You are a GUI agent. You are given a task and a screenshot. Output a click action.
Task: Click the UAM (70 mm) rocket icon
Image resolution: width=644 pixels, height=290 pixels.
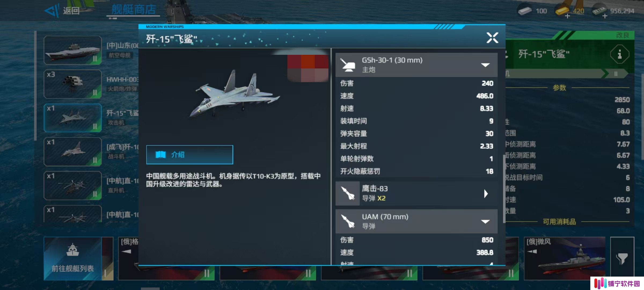347,221
